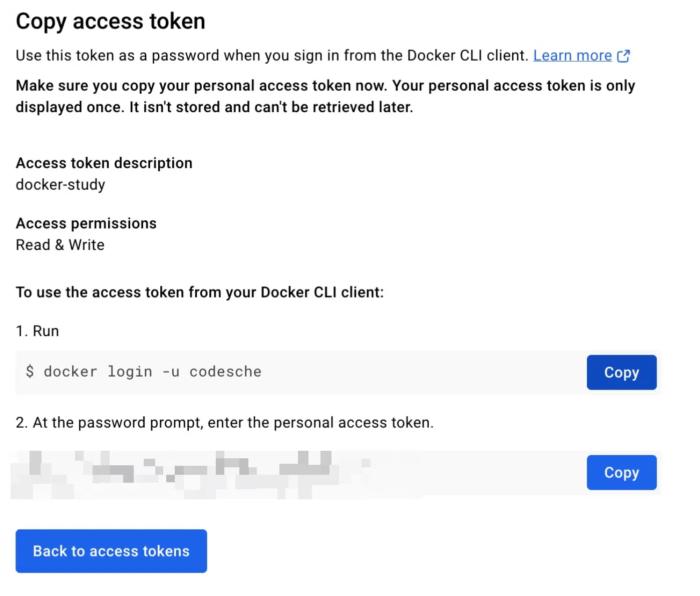The image size is (700, 596).
Task: Copy the personal access token
Action: coord(621,473)
